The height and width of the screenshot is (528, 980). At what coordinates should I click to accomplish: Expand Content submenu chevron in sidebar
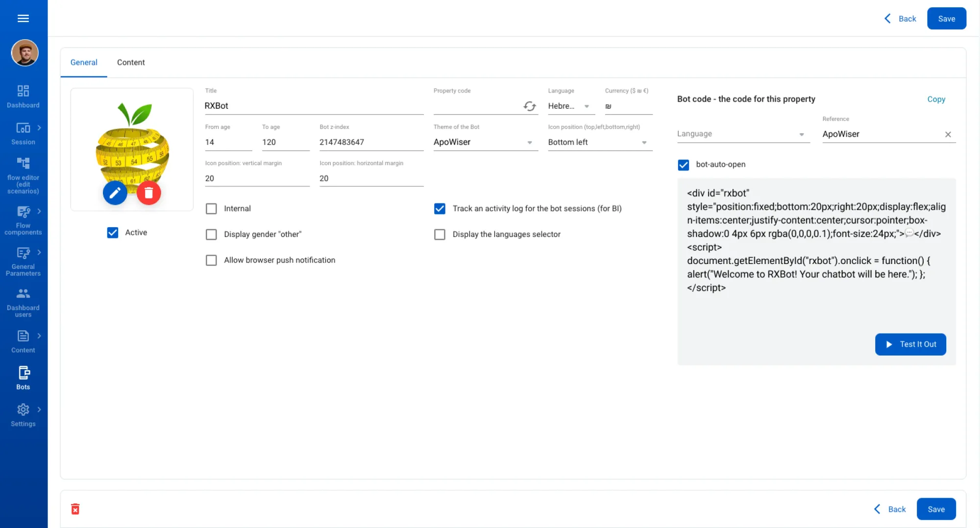pos(39,336)
